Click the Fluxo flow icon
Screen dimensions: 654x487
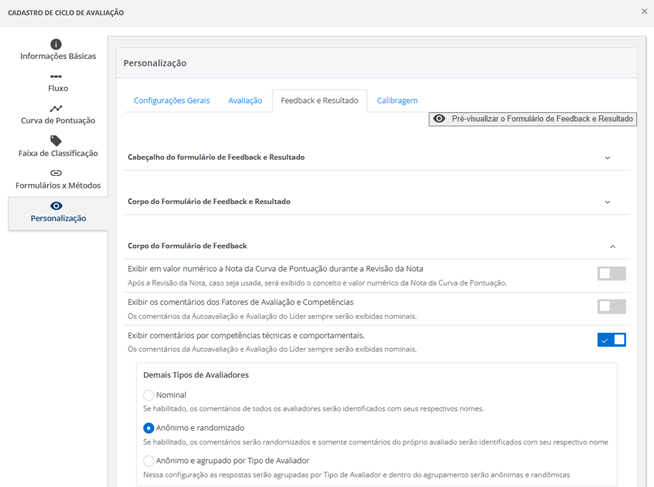click(x=56, y=76)
